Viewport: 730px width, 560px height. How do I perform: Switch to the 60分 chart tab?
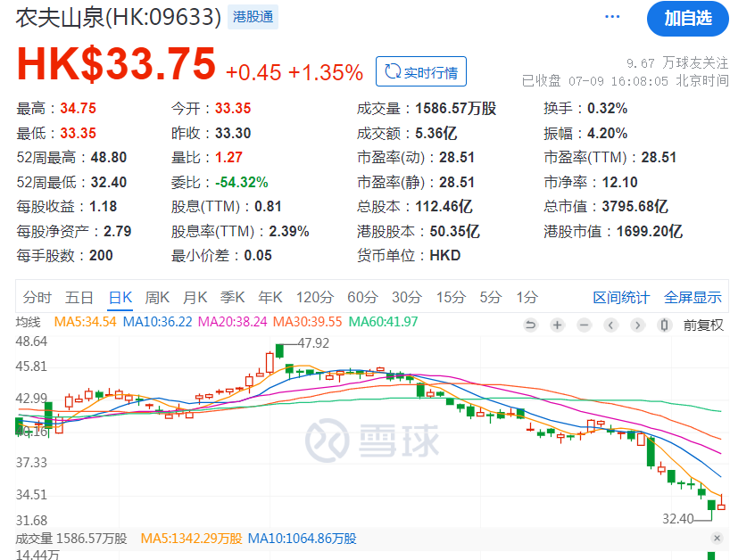click(362, 297)
